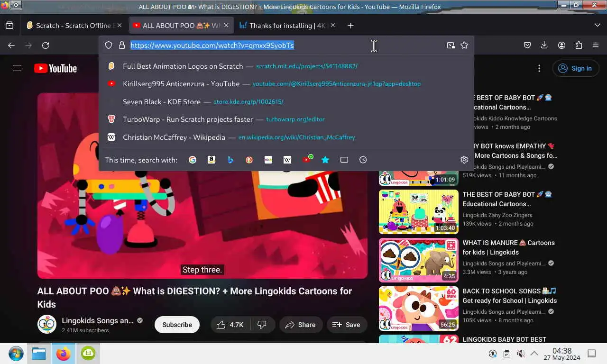Open BACK TO SCHOOL SONGS thumbnail
Viewport: 607px width, 364px height.
419,309
